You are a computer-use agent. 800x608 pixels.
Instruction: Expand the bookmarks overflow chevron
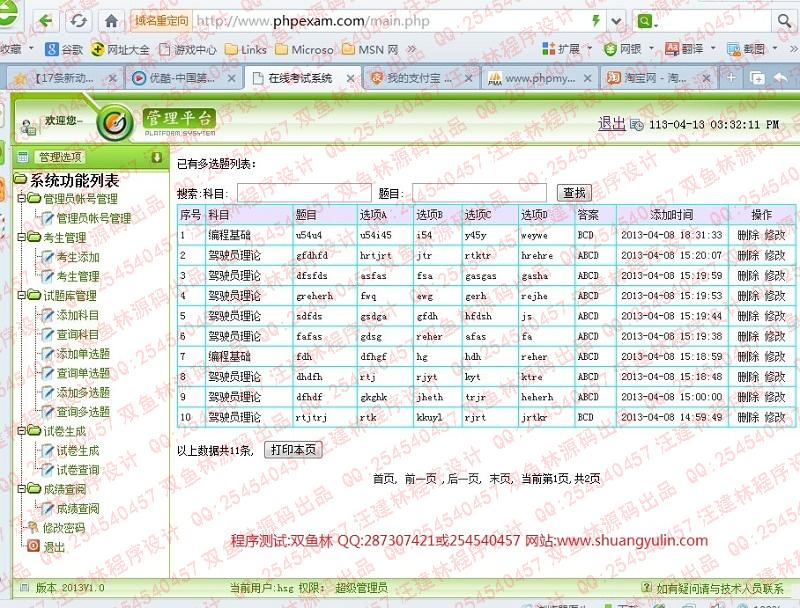click(411, 49)
